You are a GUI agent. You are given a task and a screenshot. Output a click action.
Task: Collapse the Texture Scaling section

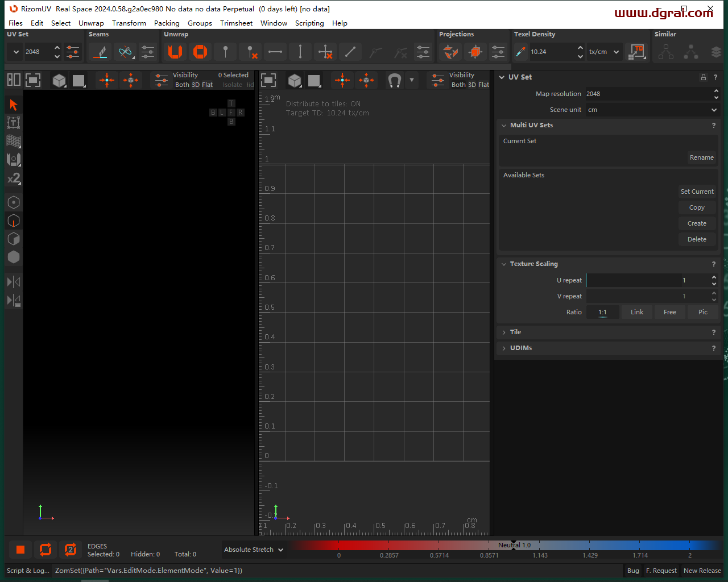504,264
